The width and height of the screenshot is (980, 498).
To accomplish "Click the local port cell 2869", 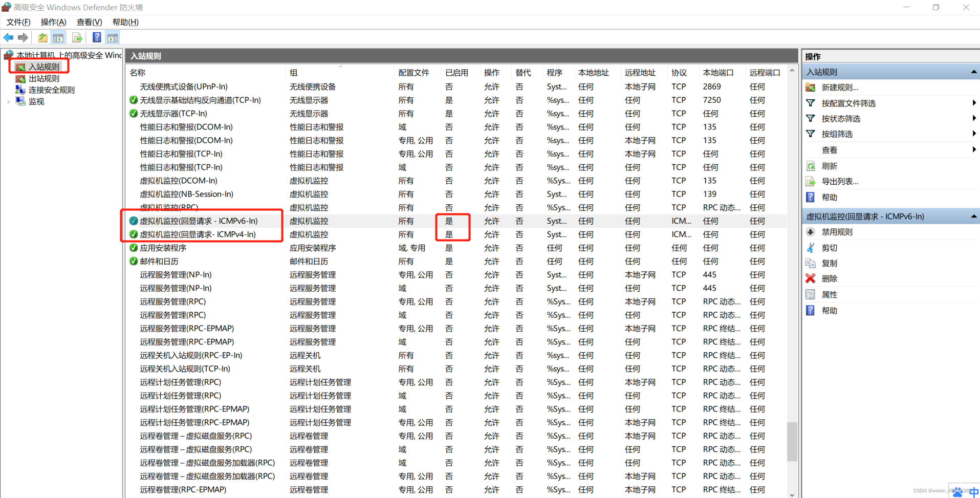I will tap(712, 87).
